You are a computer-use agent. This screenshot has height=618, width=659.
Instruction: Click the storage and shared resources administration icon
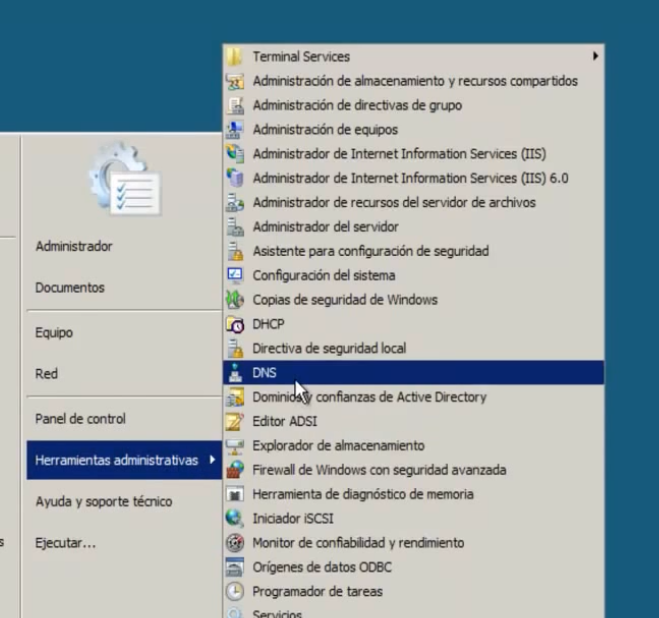pos(235,81)
